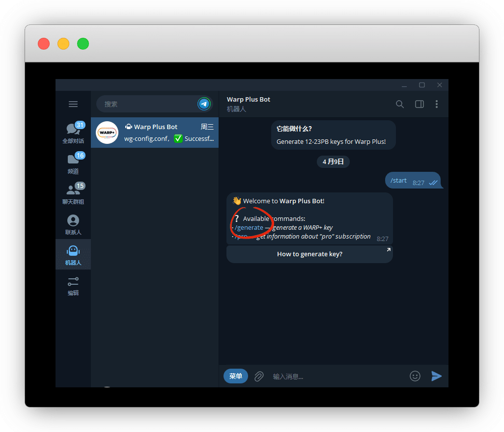Click the 菜单 bot menu button

coord(236,376)
